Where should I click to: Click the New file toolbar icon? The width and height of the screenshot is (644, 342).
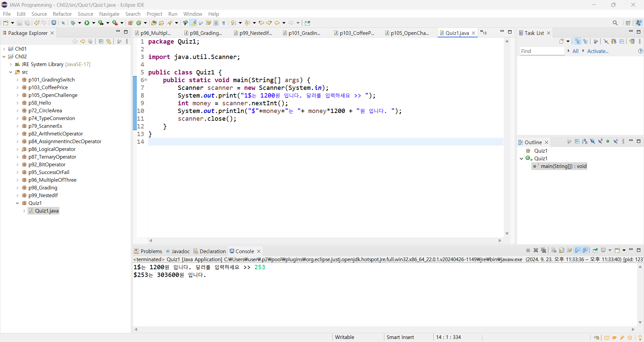6,23
